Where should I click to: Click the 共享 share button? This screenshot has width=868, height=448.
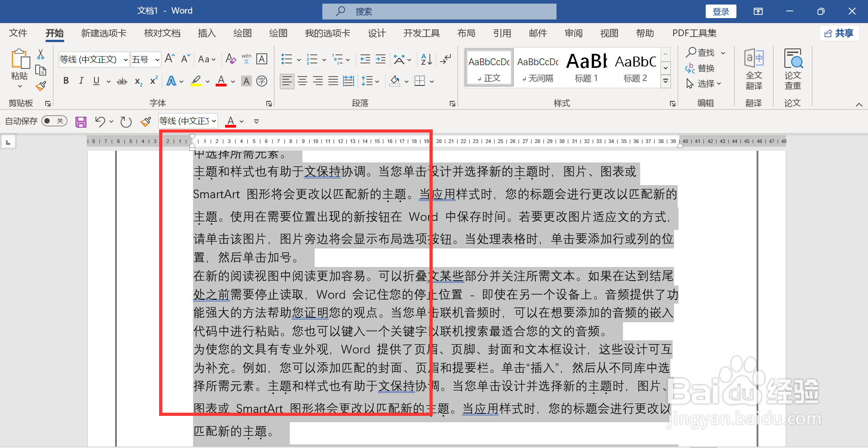point(839,33)
